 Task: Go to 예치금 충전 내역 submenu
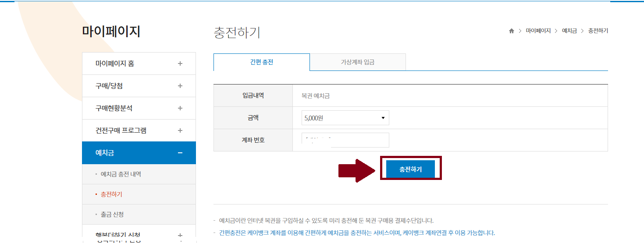pyautogui.click(x=121, y=174)
